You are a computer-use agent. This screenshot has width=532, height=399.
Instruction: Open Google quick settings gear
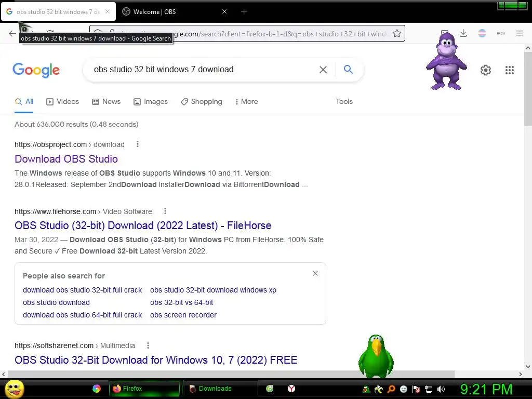coord(486,70)
